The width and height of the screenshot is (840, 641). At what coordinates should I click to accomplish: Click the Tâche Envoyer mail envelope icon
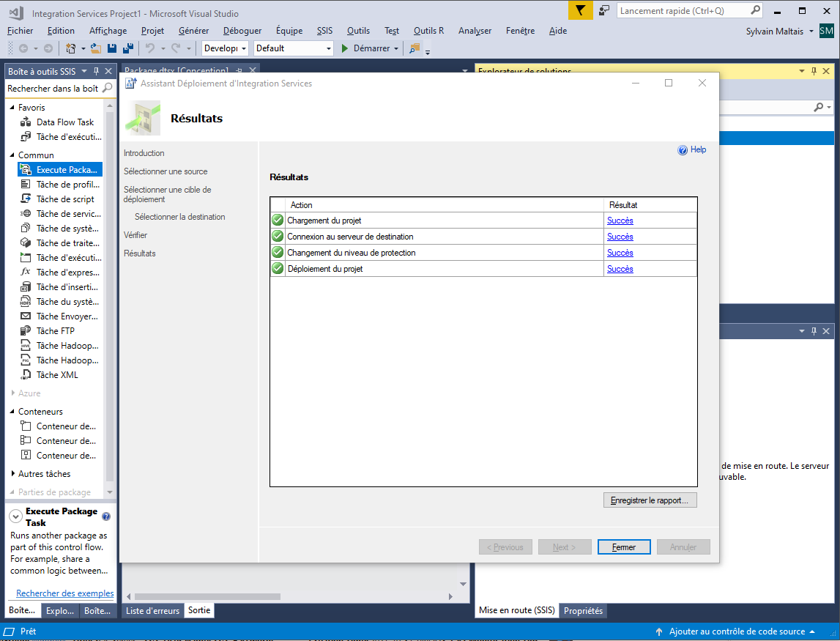[26, 316]
